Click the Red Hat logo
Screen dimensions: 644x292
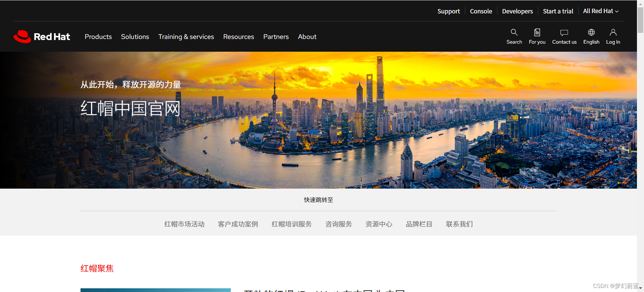[42, 37]
